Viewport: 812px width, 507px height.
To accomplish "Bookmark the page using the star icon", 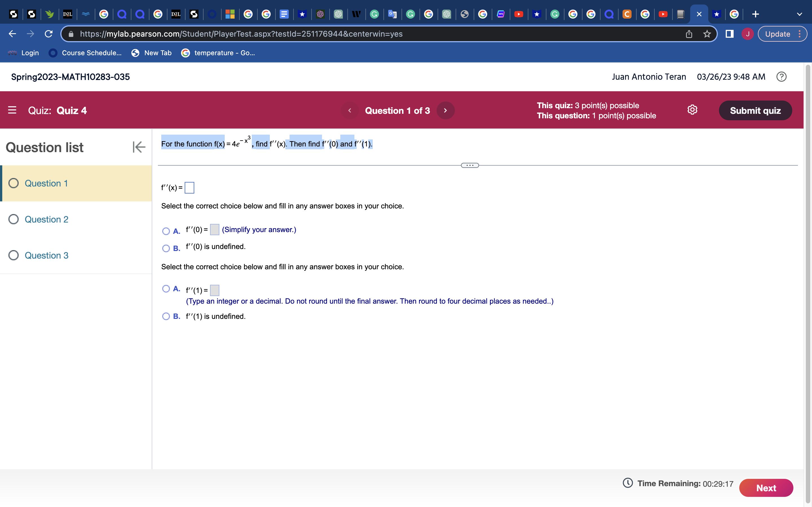I will point(707,34).
